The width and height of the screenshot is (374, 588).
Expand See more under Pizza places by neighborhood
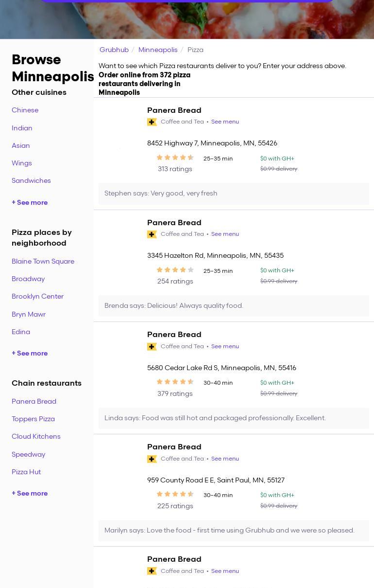pyautogui.click(x=30, y=353)
